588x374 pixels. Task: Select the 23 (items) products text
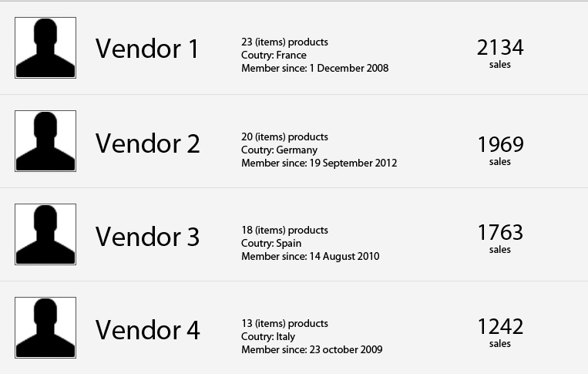pyautogui.click(x=284, y=42)
